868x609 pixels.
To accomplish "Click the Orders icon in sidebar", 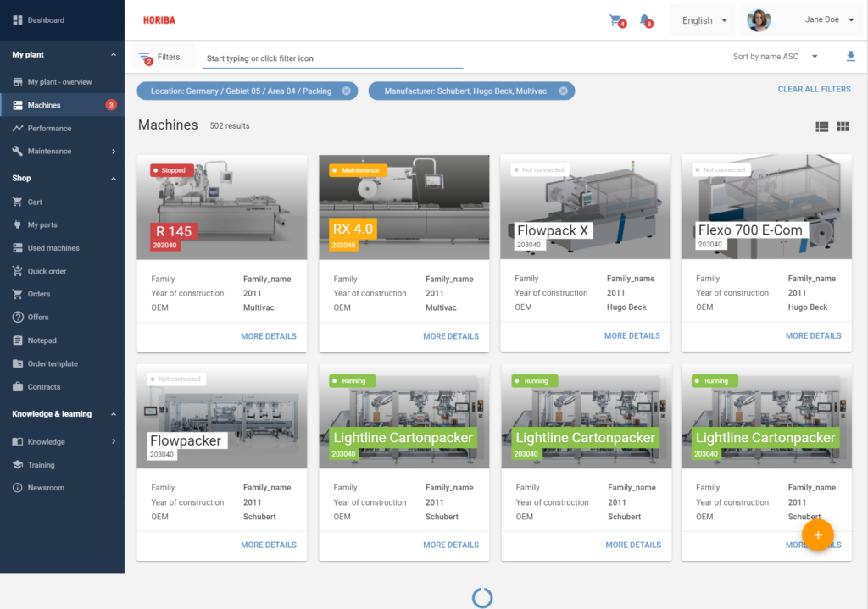I will [18, 294].
